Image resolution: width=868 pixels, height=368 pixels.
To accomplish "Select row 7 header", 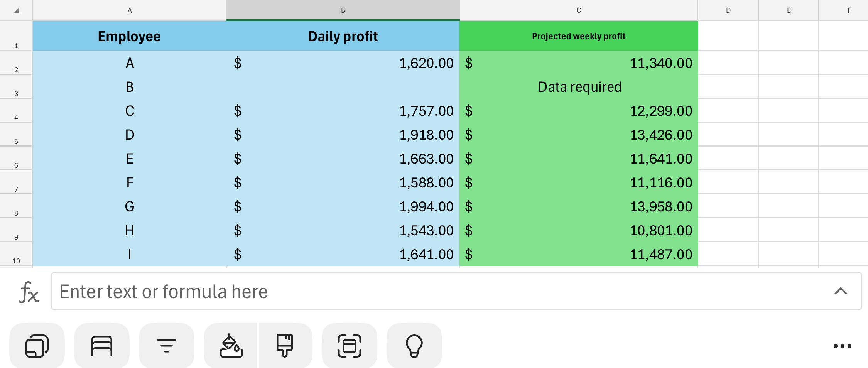I will pos(16,182).
